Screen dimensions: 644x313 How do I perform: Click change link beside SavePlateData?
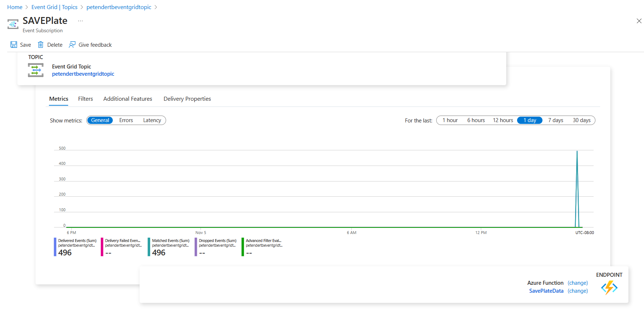point(578,291)
